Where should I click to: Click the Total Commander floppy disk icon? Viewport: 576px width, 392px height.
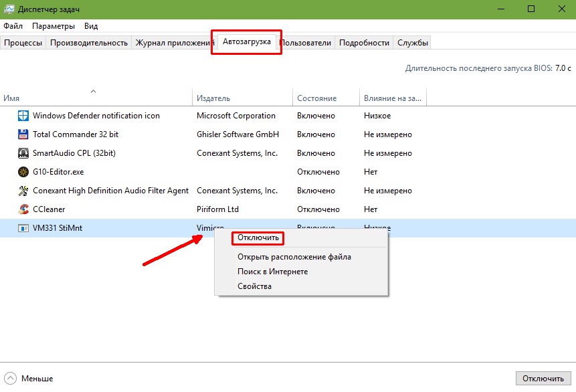[x=23, y=134]
